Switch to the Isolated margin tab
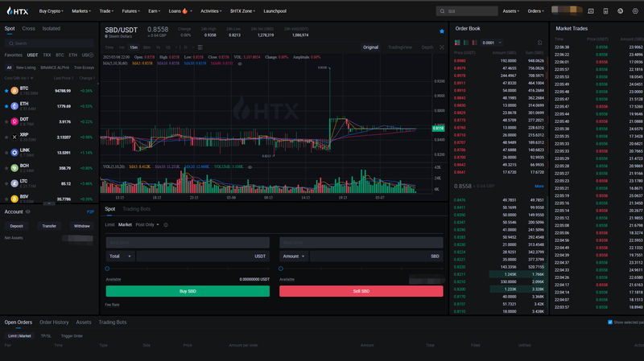The image size is (644, 361). click(x=52, y=29)
